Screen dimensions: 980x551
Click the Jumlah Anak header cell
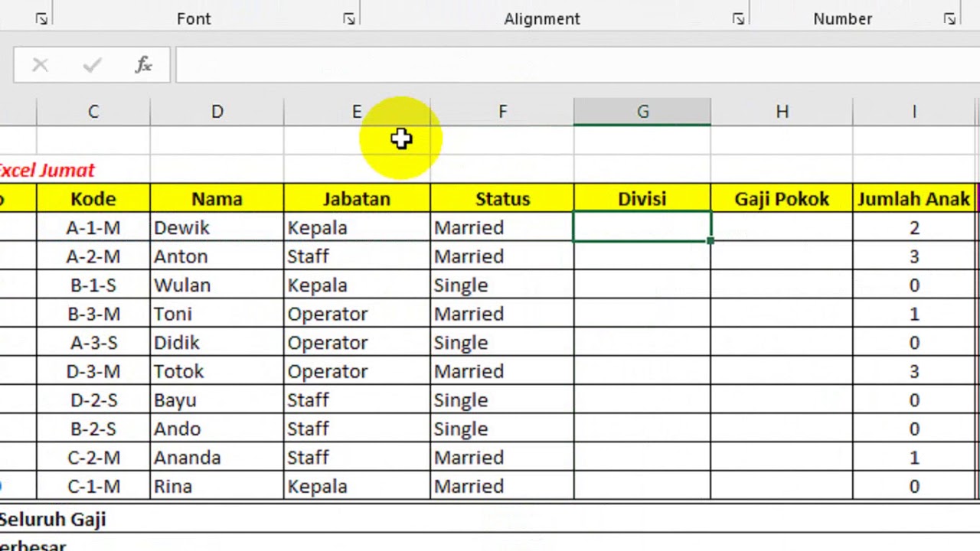click(914, 199)
